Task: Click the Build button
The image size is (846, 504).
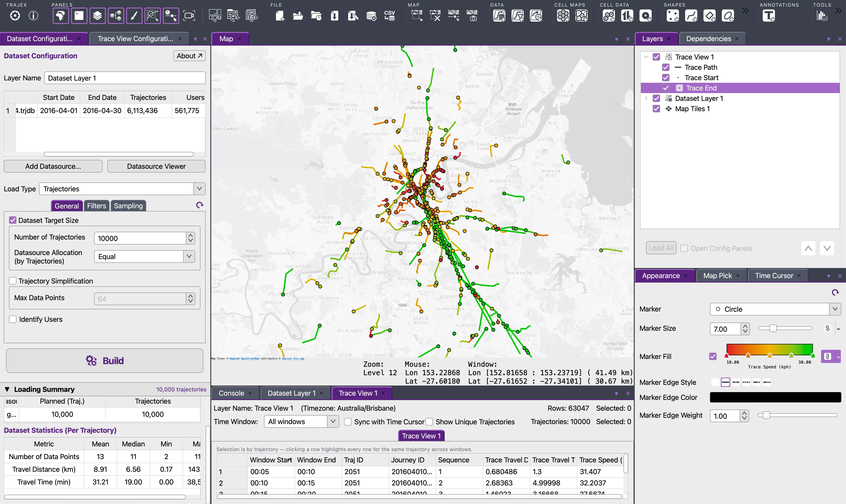Action: coord(105,361)
